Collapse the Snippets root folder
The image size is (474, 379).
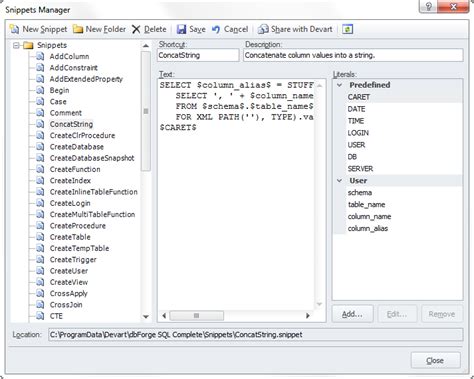point(16,45)
